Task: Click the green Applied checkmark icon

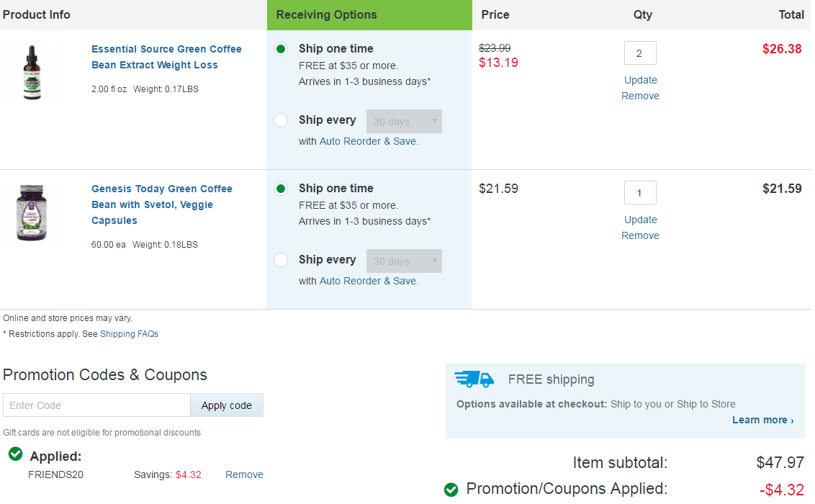Action: click(x=15, y=454)
